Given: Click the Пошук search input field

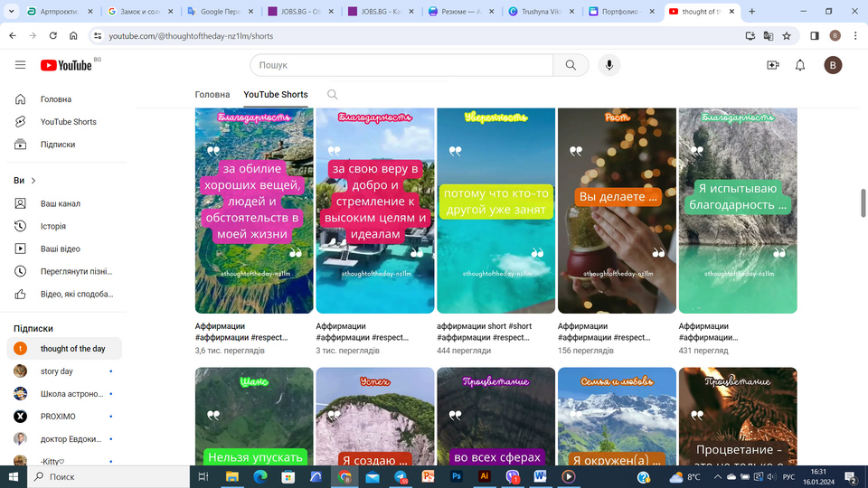Looking at the screenshot, I should point(401,65).
